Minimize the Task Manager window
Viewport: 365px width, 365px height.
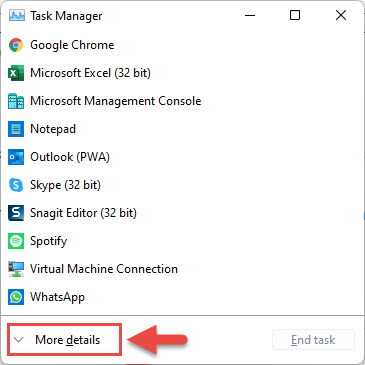[250, 15]
